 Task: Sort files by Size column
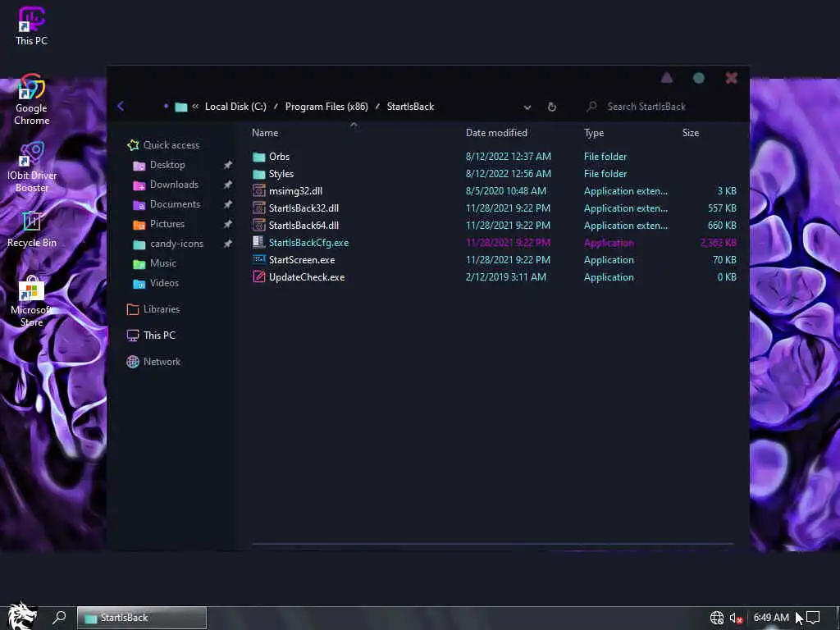click(x=691, y=133)
